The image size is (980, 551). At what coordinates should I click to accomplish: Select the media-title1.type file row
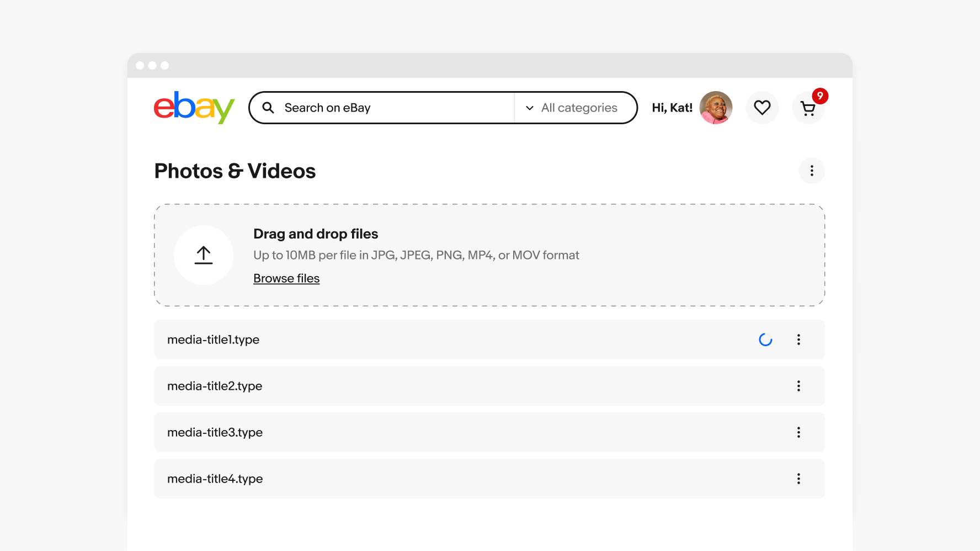pyautogui.click(x=441, y=340)
